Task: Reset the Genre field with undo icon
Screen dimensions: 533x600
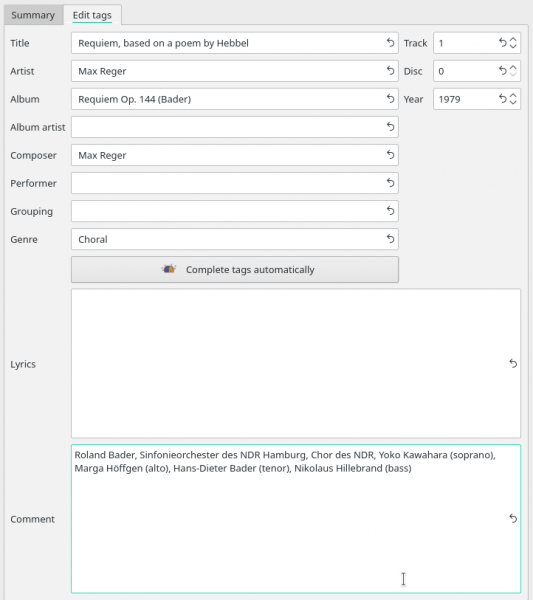Action: point(390,239)
